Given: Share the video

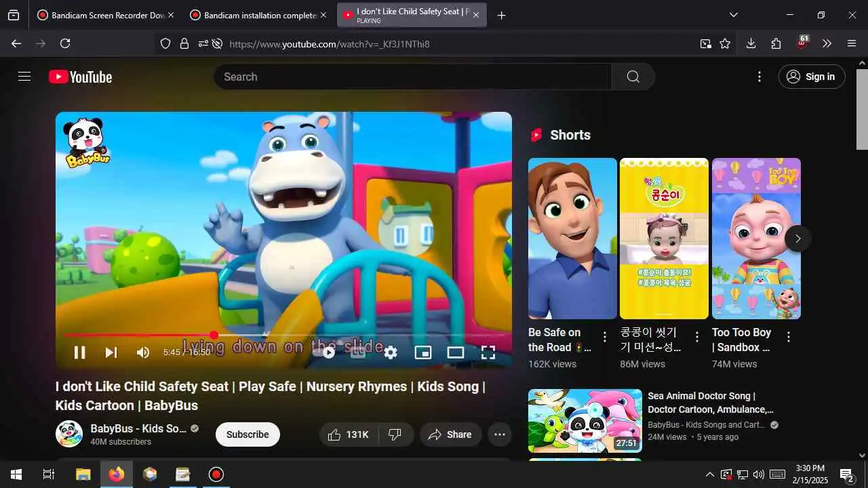Looking at the screenshot, I should (x=450, y=434).
